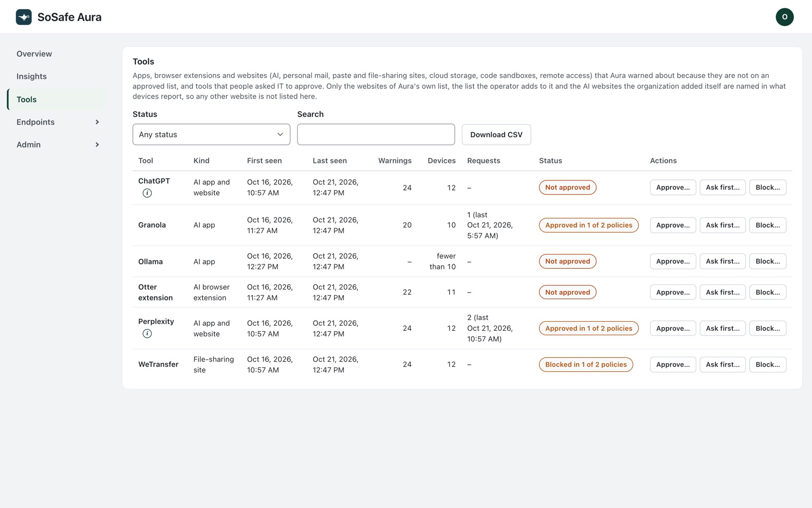Open the user avatar menu
The width and height of the screenshot is (812, 508).
784,17
